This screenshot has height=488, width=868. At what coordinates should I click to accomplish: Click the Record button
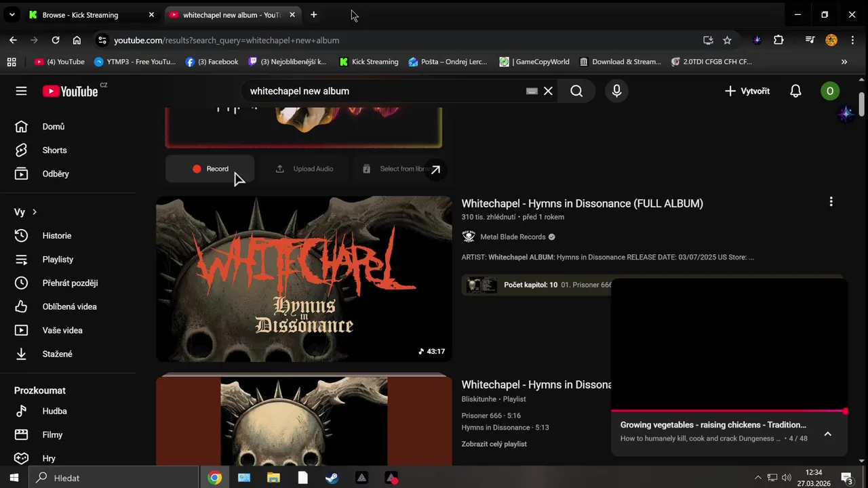(x=210, y=169)
